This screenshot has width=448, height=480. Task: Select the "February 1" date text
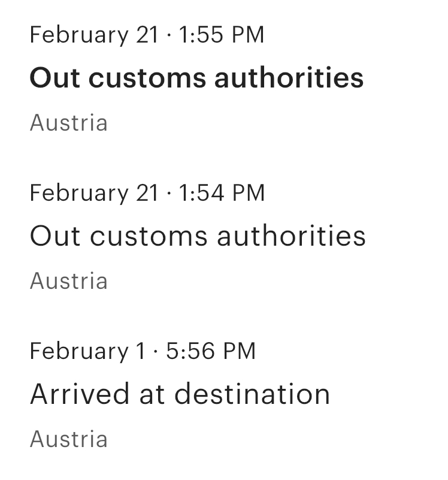(x=87, y=352)
